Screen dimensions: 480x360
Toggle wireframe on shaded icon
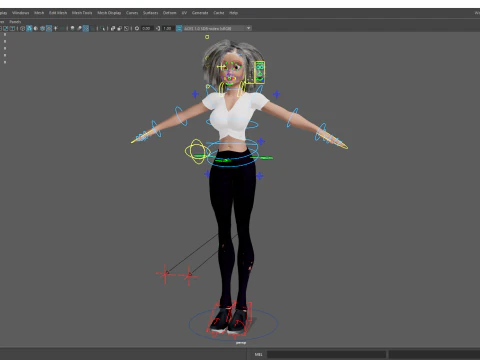[42, 28]
